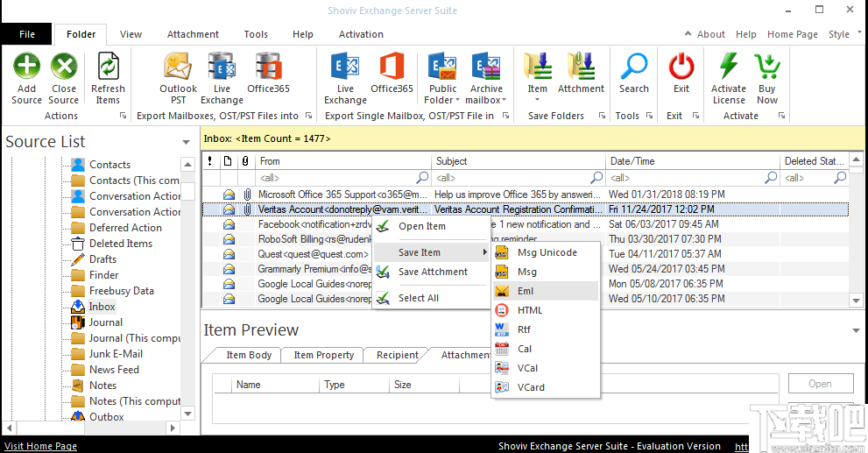Open the Item Property preview tab
The image size is (868, 453).
pos(323,355)
